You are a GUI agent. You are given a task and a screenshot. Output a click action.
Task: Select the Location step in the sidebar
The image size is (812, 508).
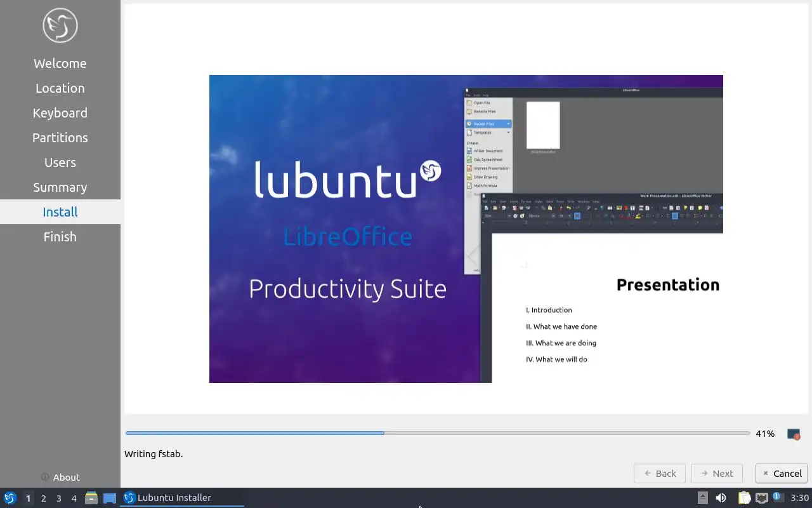point(60,88)
